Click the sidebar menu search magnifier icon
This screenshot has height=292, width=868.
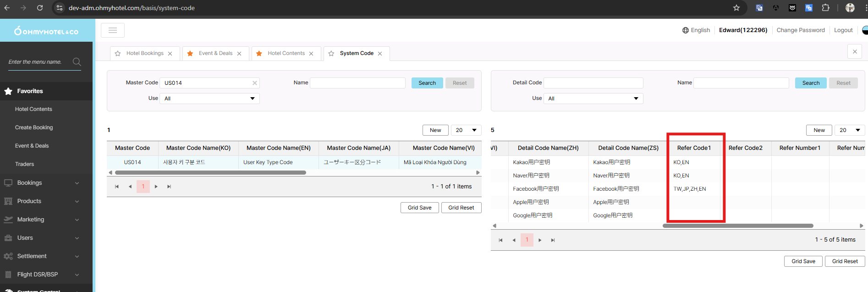pos(77,62)
